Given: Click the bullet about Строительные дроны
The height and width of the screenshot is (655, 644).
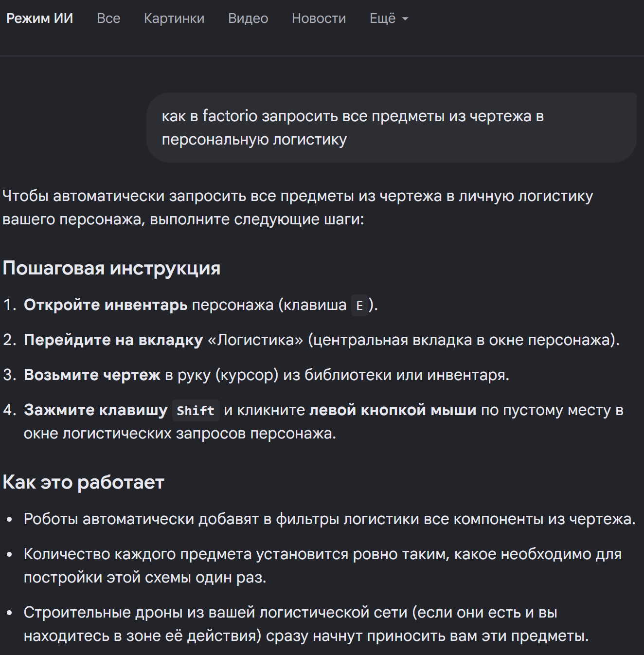Looking at the screenshot, I should 306,624.
